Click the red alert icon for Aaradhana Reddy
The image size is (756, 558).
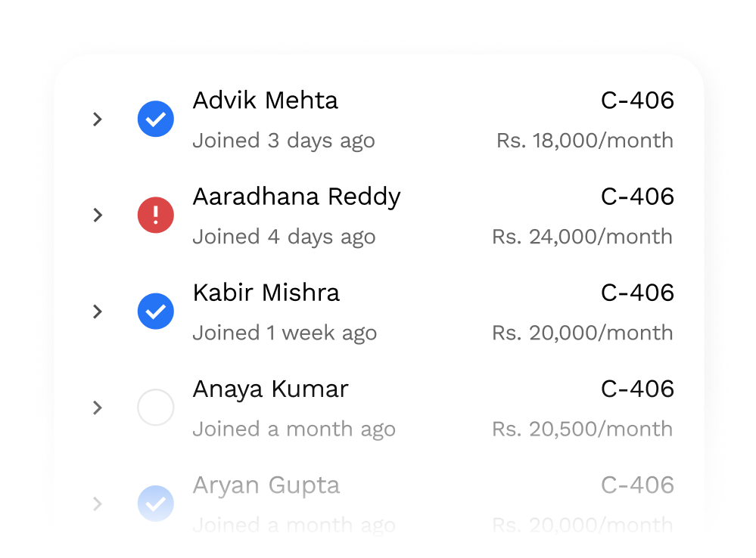pyautogui.click(x=156, y=215)
